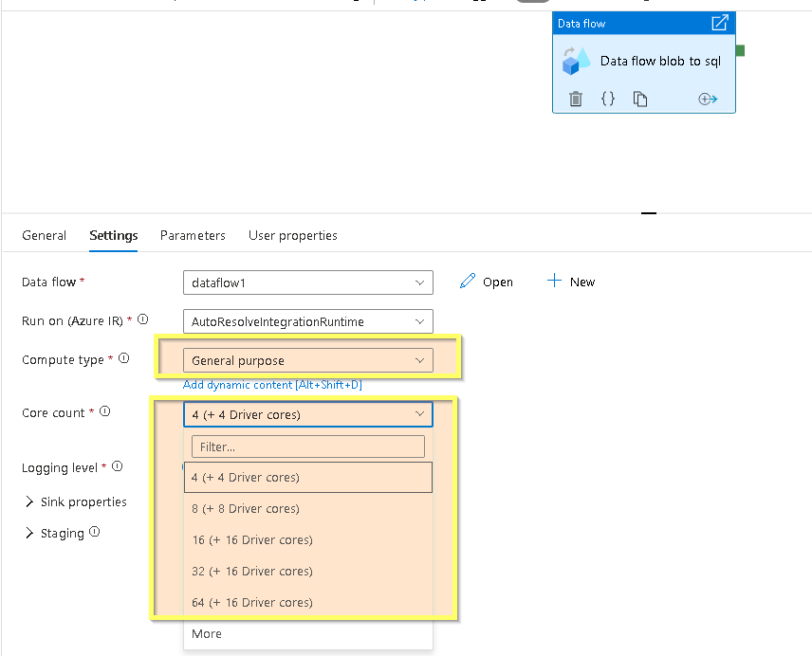The image size is (812, 656).
Task: Select the Data flow blob to sql activity name
Action: pos(660,61)
